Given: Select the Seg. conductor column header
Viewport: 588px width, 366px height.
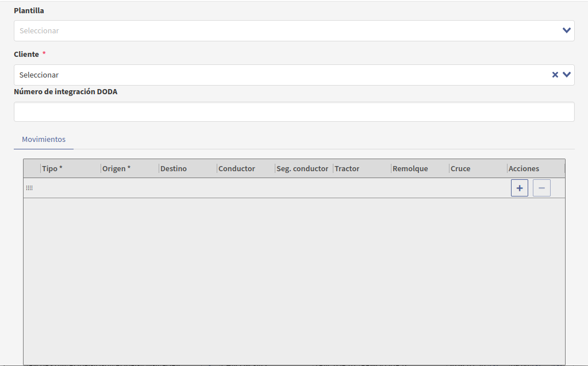Looking at the screenshot, I should coord(302,168).
